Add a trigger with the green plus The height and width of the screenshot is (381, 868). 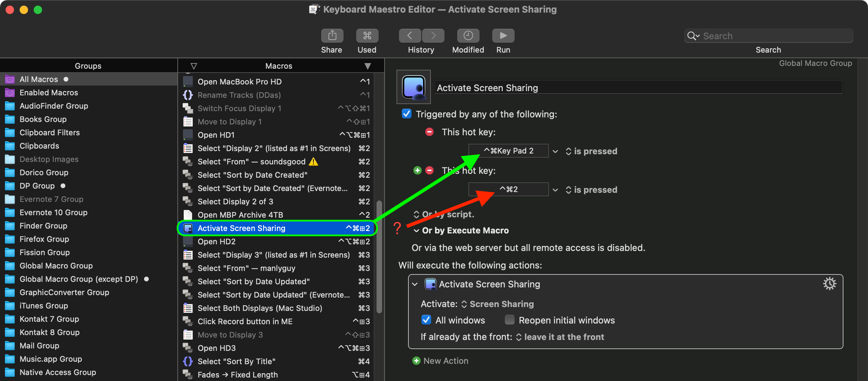(x=417, y=171)
